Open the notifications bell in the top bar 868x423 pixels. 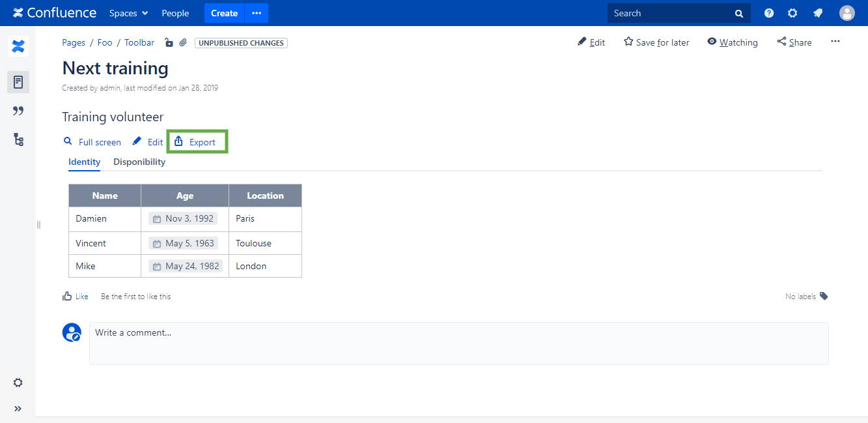pos(818,12)
